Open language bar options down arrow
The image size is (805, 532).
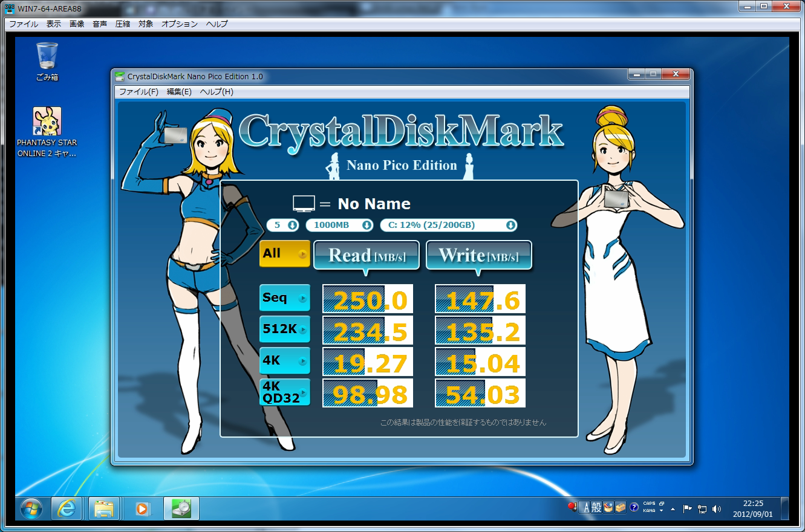662,511
